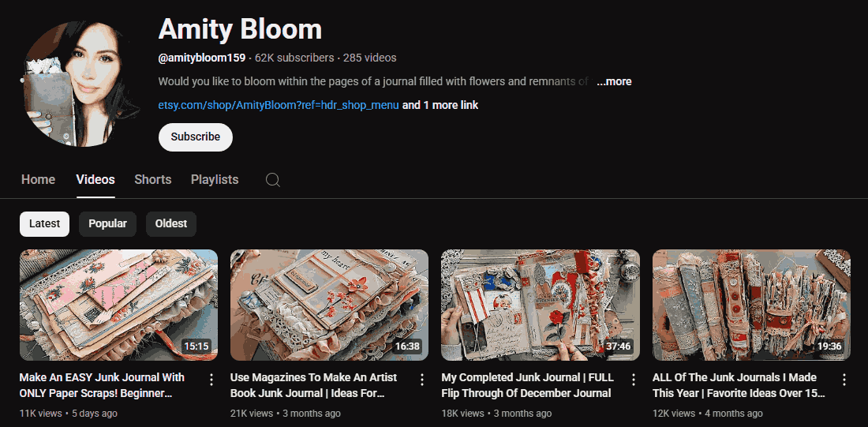The width and height of the screenshot is (868, 427).
Task: Open the Etsy AmityBloom shop link
Action: tap(279, 105)
